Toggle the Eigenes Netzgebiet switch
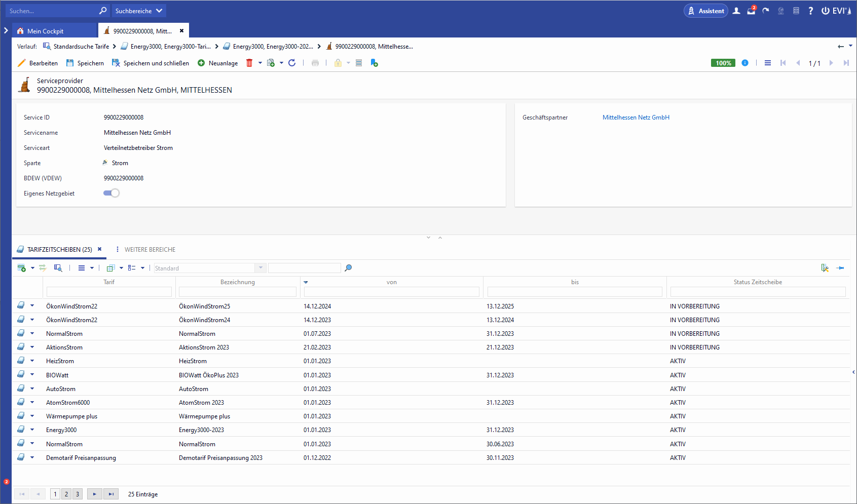The width and height of the screenshot is (857, 504). coord(111,193)
